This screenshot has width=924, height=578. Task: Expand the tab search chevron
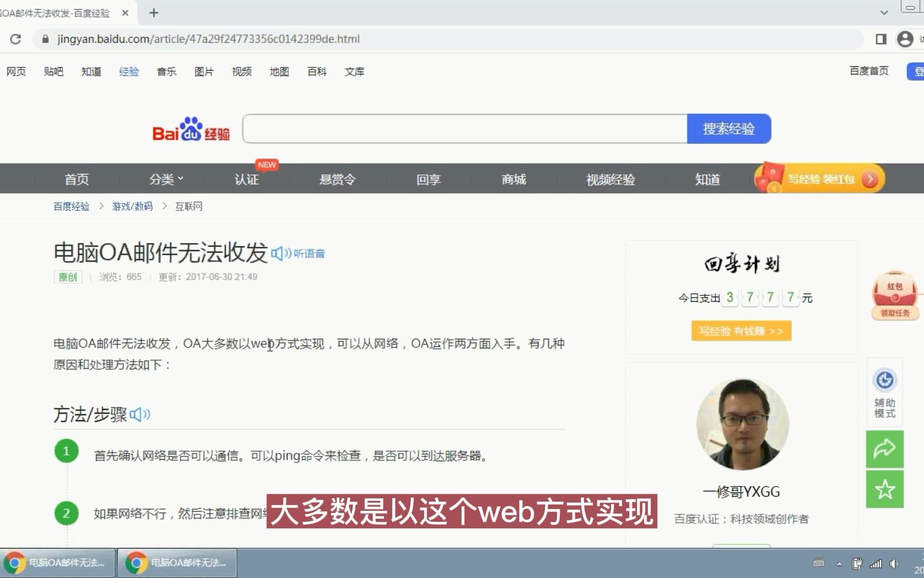pyautogui.click(x=884, y=13)
